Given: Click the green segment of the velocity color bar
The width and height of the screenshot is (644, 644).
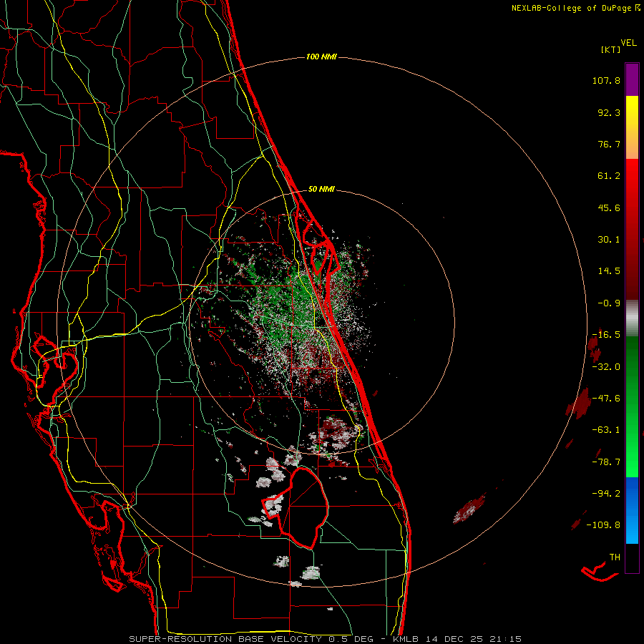Looking at the screenshot, I should [x=632, y=406].
